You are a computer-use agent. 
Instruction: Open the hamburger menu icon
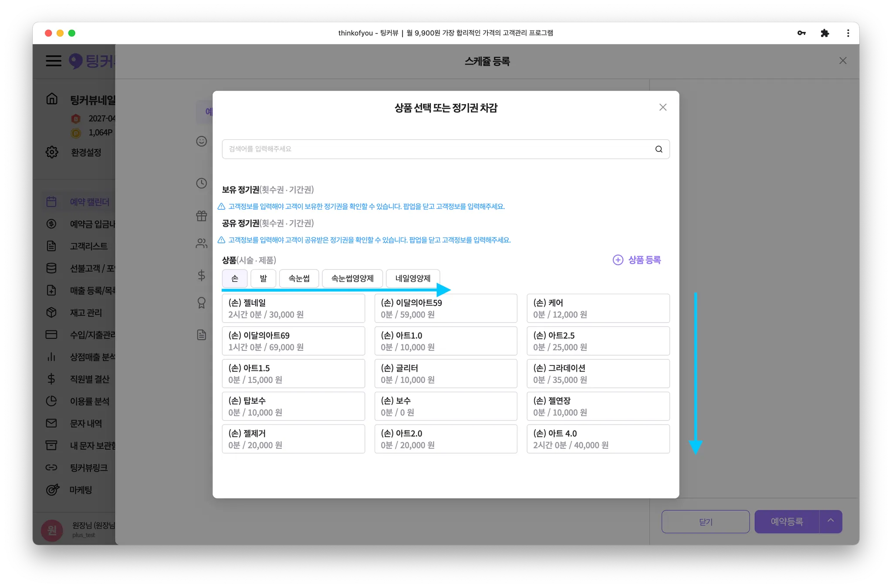[54, 61]
